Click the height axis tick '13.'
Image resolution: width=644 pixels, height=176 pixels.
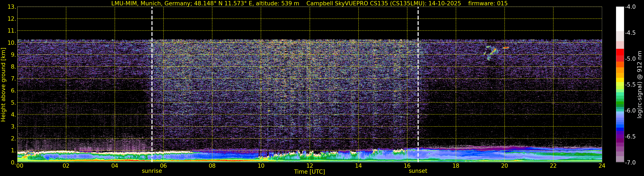[12, 7]
